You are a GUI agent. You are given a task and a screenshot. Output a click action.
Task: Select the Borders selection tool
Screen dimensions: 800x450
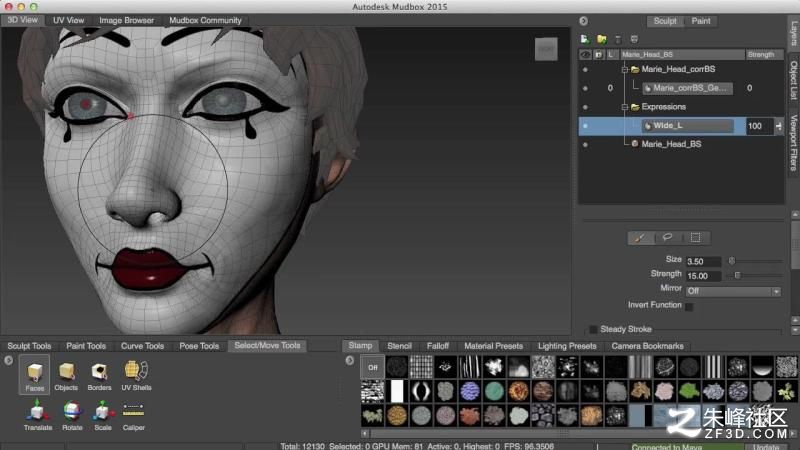(99, 376)
